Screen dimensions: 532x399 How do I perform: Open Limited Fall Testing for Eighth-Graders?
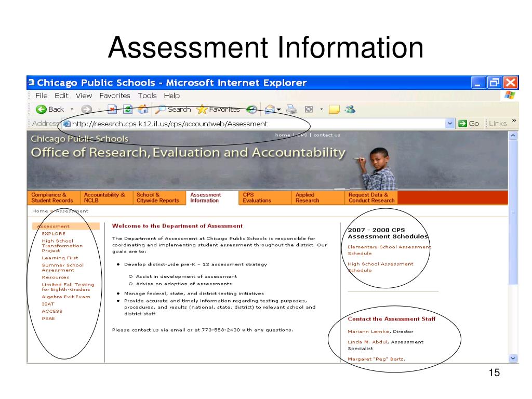click(x=68, y=287)
